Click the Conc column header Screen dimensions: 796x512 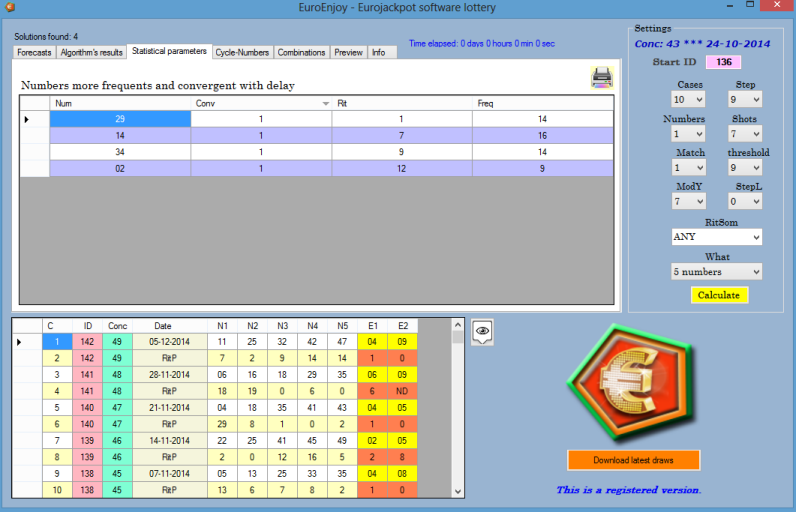point(117,326)
